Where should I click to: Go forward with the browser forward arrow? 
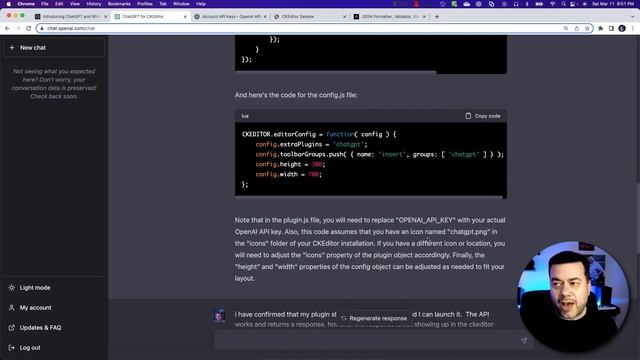(18, 28)
